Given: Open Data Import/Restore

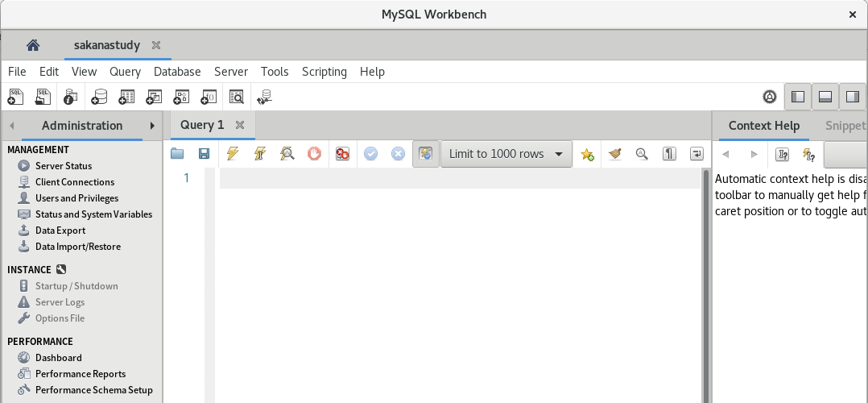Looking at the screenshot, I should (x=78, y=246).
